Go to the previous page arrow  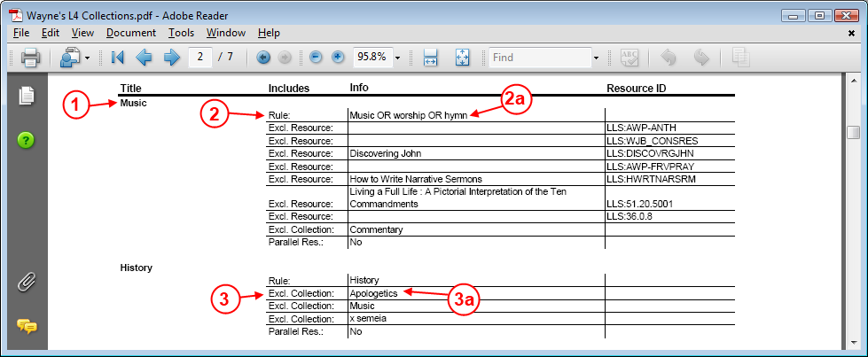pyautogui.click(x=144, y=57)
